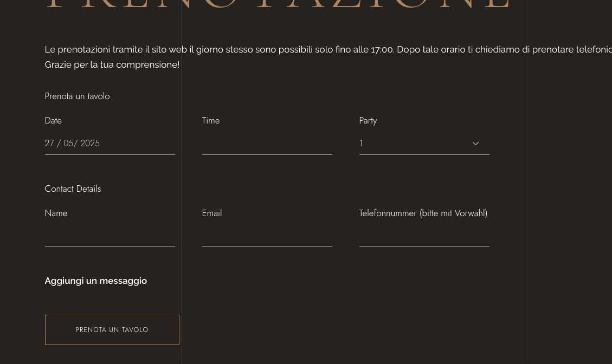Click the Prenota un tavolo form heading
This screenshot has height=364, width=612.
77,96
